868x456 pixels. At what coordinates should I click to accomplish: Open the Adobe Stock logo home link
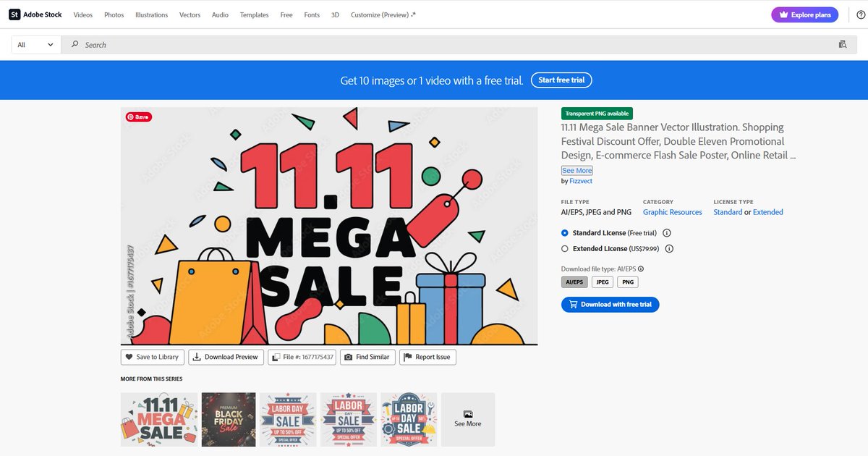tap(35, 14)
